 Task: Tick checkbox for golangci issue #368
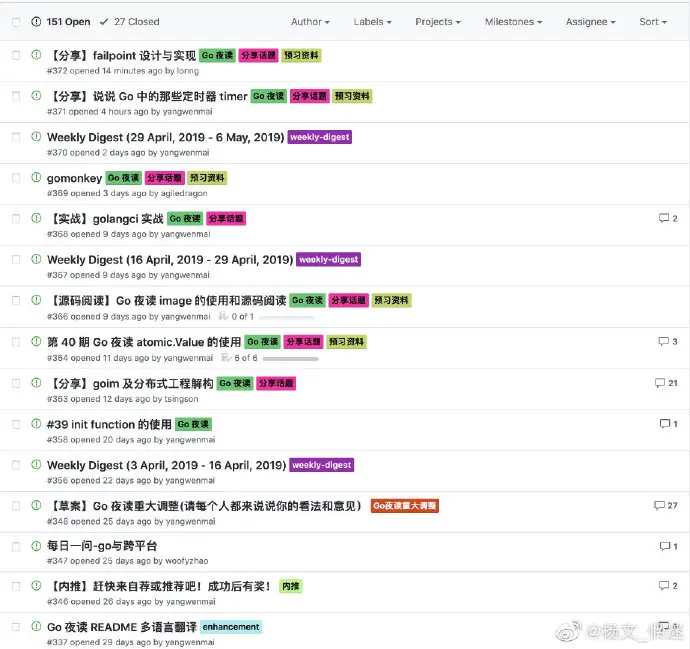16,219
